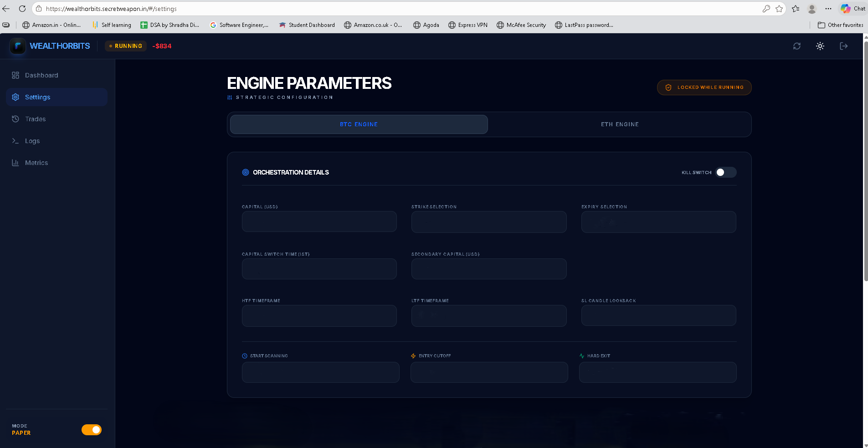The image size is (868, 448).
Task: Log out using the exit icon
Action: (844, 46)
